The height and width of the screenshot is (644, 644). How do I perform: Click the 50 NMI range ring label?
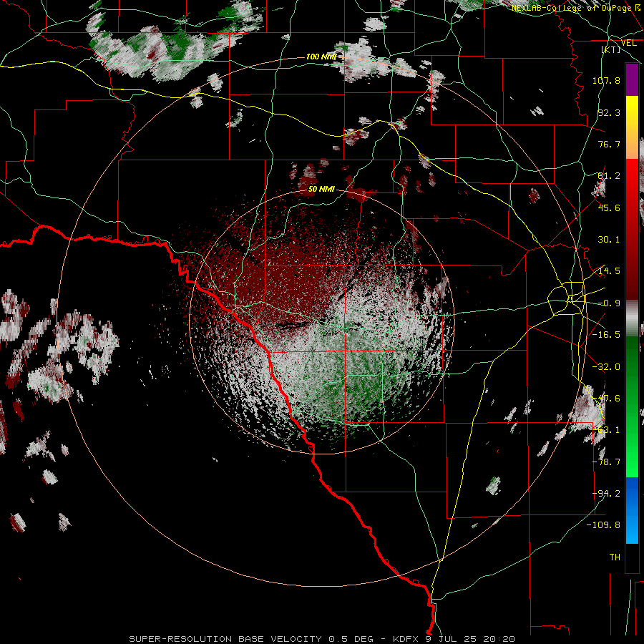(321, 190)
